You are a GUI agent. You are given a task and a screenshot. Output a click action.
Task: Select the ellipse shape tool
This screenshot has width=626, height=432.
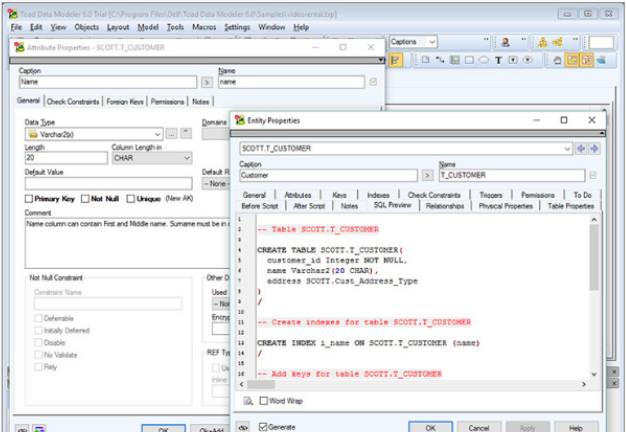(484, 60)
